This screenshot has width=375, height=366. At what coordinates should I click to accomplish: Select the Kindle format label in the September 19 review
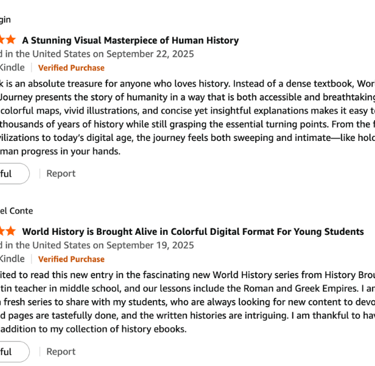12,259
